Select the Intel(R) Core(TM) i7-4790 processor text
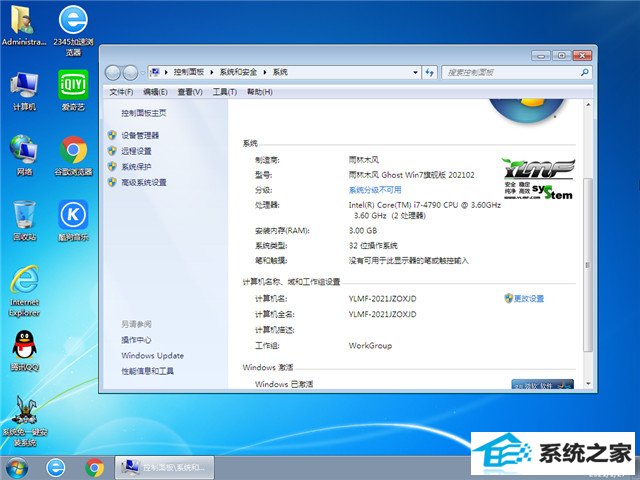Viewport: 640px width, 480px height. point(424,210)
